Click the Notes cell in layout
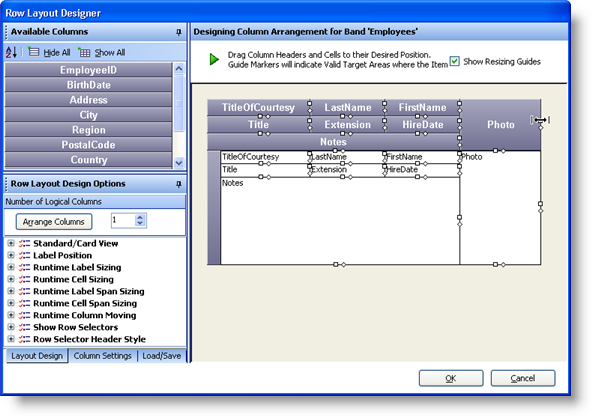 [340, 221]
